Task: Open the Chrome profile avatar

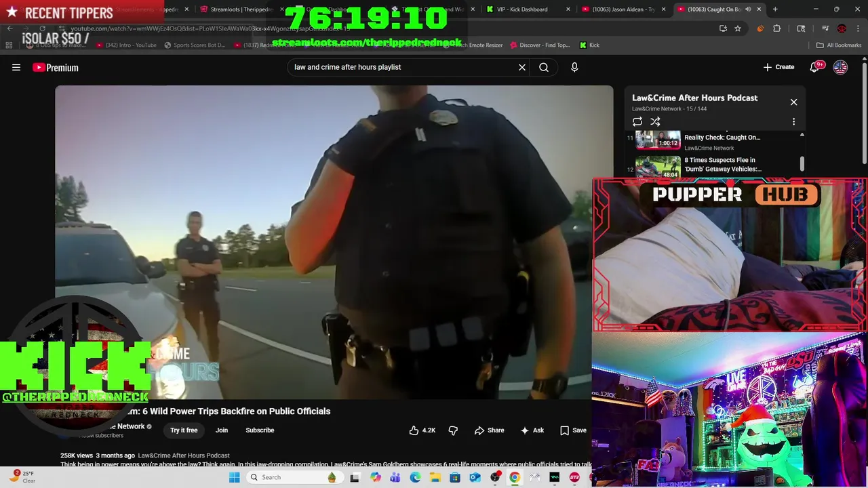Action: [x=842, y=28]
